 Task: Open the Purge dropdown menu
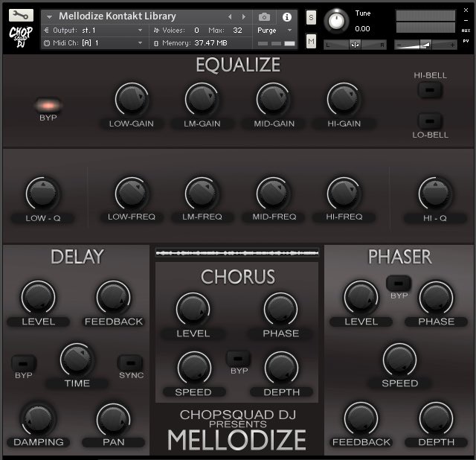pyautogui.click(x=274, y=31)
